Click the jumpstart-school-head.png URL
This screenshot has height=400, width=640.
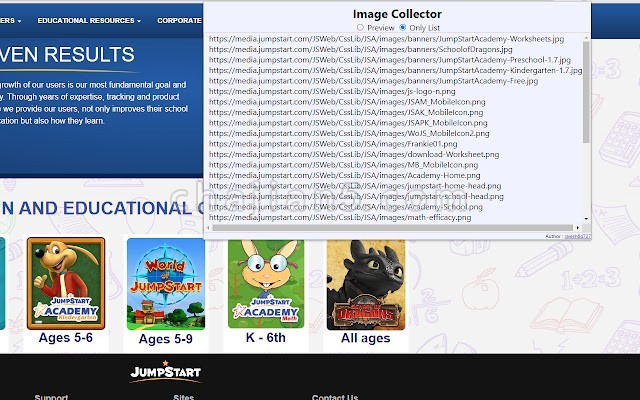356,196
